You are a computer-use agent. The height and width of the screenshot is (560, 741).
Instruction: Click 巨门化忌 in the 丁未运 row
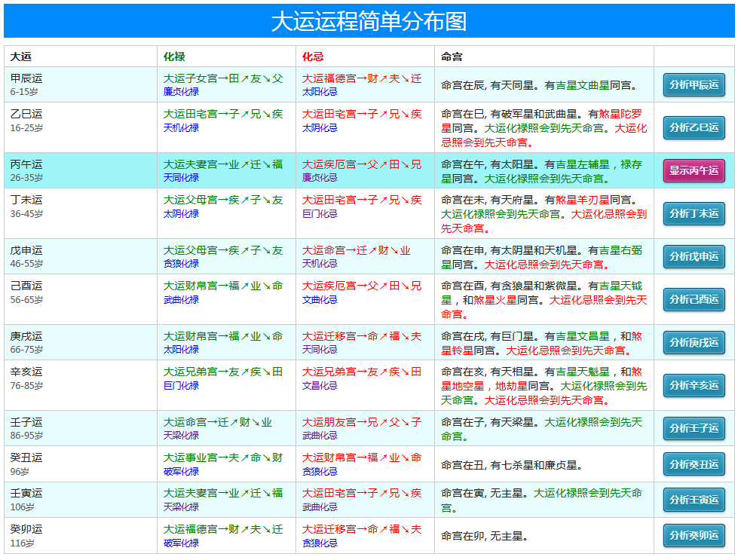click(320, 214)
